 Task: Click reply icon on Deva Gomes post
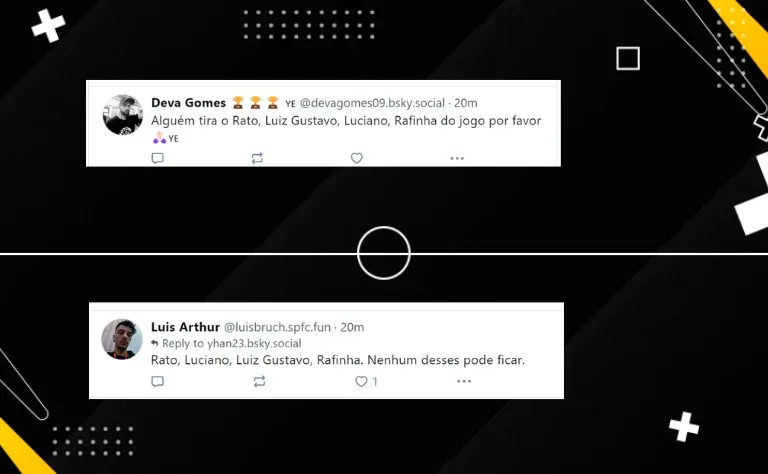tap(157, 158)
